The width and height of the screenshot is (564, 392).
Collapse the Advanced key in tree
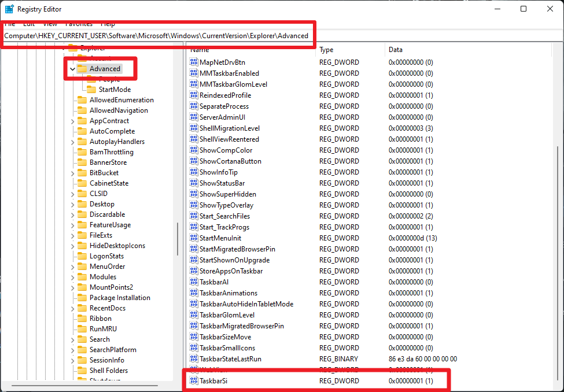point(72,69)
